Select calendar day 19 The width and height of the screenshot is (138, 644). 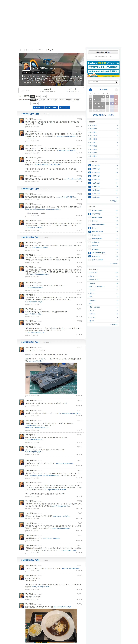coord(112,103)
